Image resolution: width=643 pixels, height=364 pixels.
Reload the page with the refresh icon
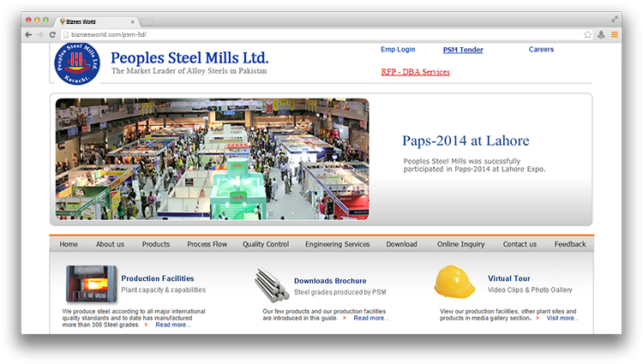pos(53,34)
